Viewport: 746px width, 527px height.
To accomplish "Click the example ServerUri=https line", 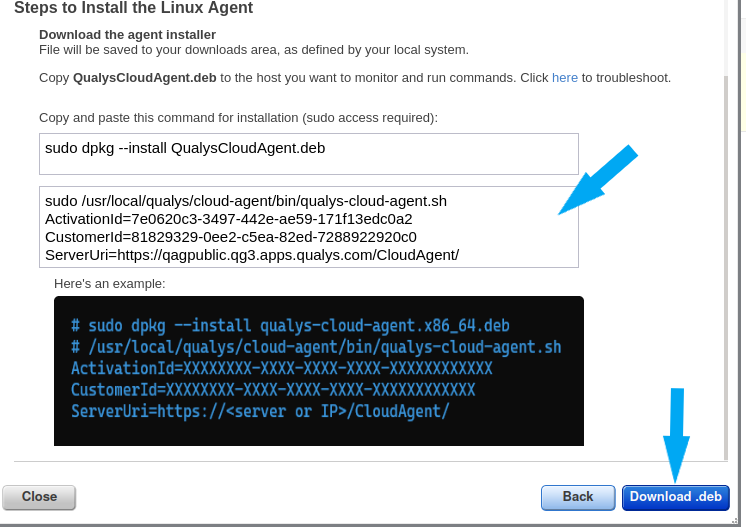I will pyautogui.click(x=260, y=411).
